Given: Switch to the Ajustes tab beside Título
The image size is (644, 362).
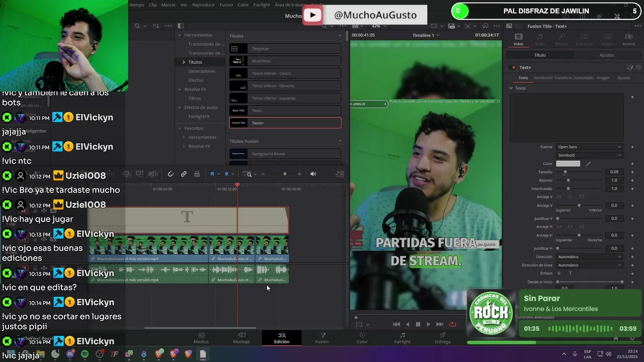Looking at the screenshot, I should click(x=606, y=55).
